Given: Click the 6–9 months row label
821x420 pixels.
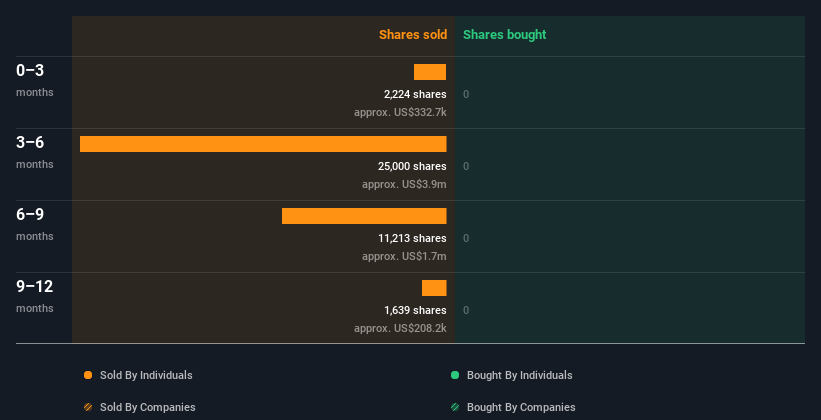Looking at the screenshot, I should pos(35,224).
